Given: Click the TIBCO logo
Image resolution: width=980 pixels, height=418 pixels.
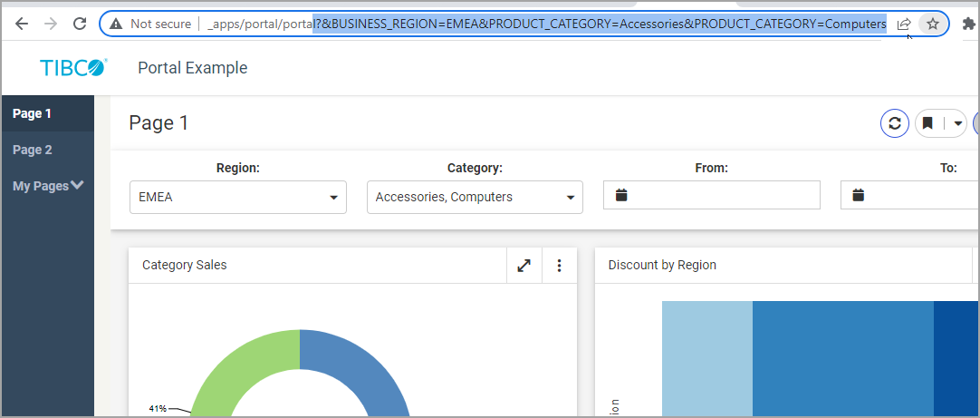Looking at the screenshot, I should click(73, 68).
